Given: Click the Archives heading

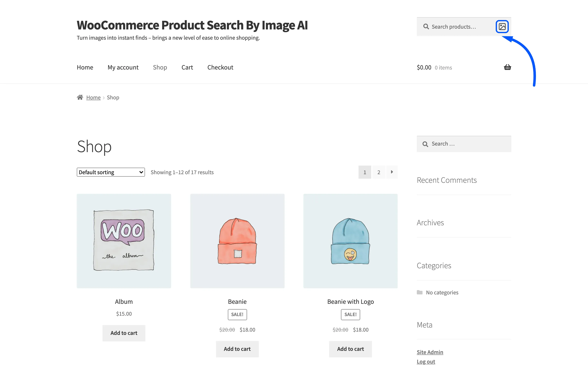Looking at the screenshot, I should (x=430, y=222).
